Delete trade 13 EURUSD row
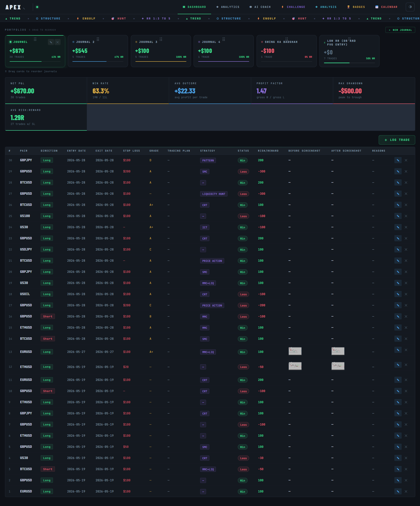Image resolution: width=420 pixels, height=506 pixels. pyautogui.click(x=406, y=350)
